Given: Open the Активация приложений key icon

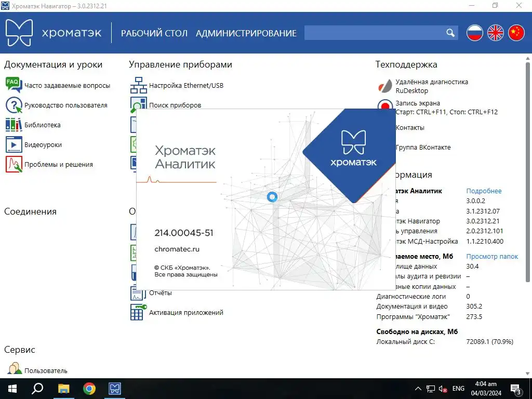Looking at the screenshot, I should coord(138,312).
